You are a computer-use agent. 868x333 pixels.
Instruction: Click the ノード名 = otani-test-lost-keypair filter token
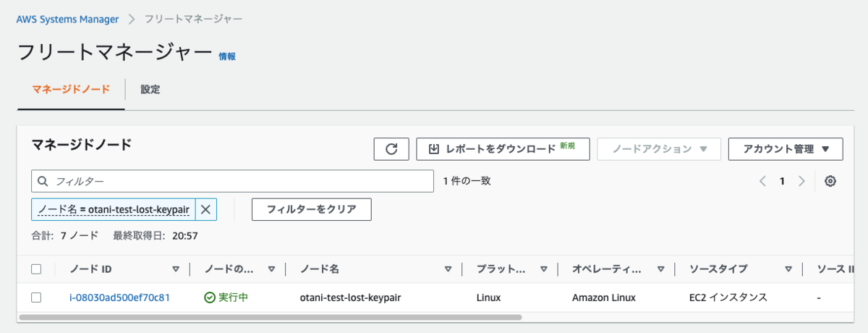114,209
